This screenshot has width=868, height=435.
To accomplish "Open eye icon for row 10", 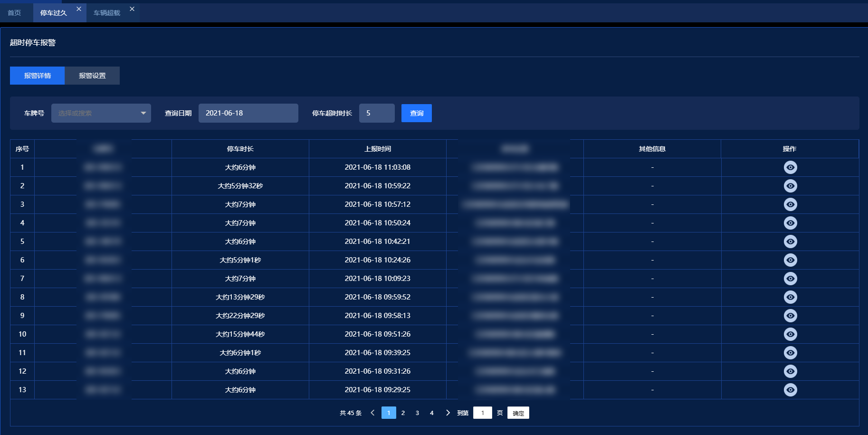I will tap(790, 334).
